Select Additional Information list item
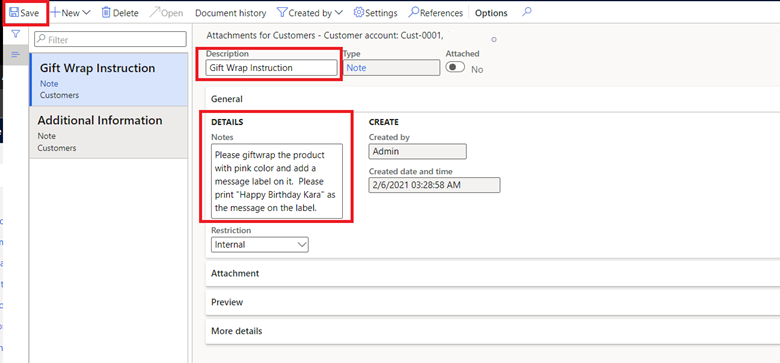 (x=108, y=132)
